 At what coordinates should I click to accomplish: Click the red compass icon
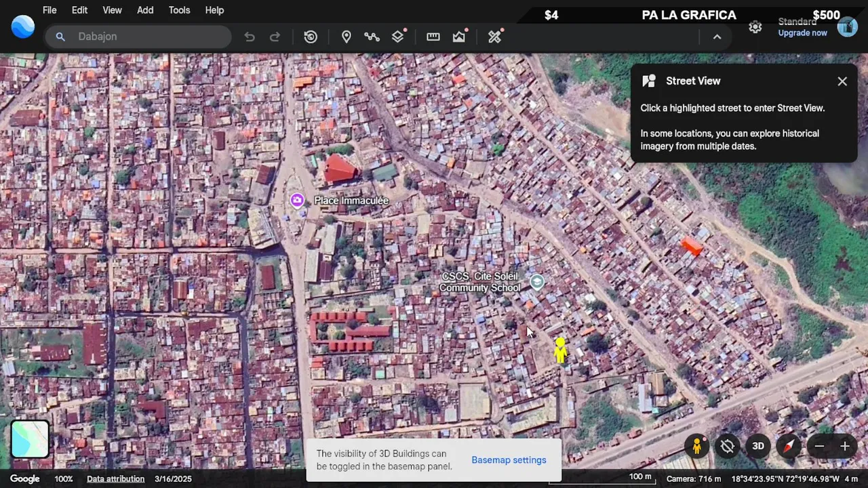click(789, 446)
